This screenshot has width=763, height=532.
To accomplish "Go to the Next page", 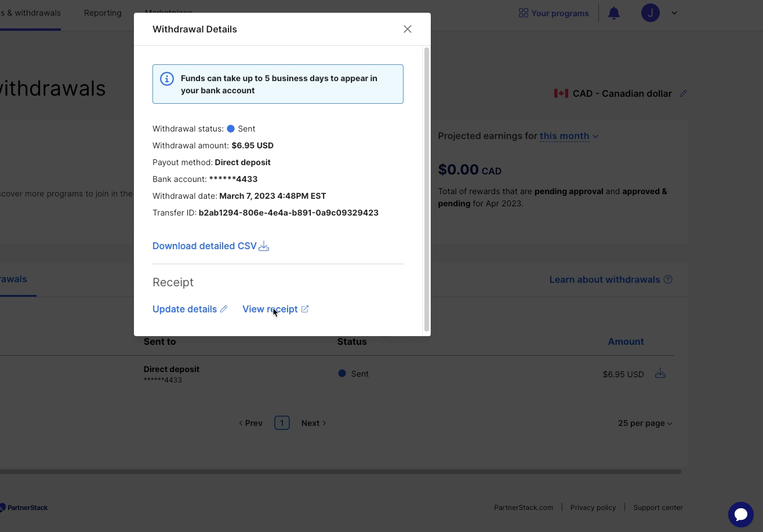I will (x=314, y=423).
